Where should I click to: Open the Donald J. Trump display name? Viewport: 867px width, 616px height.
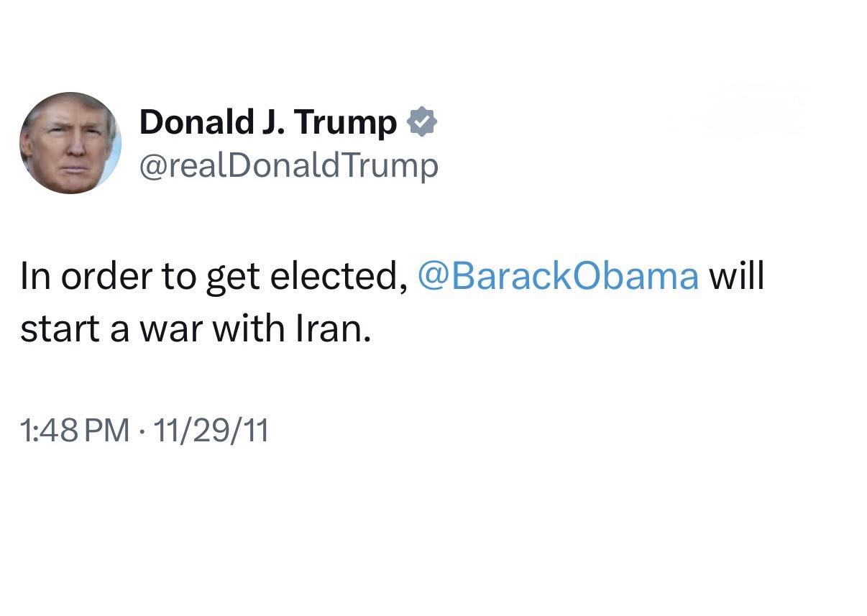tap(267, 122)
